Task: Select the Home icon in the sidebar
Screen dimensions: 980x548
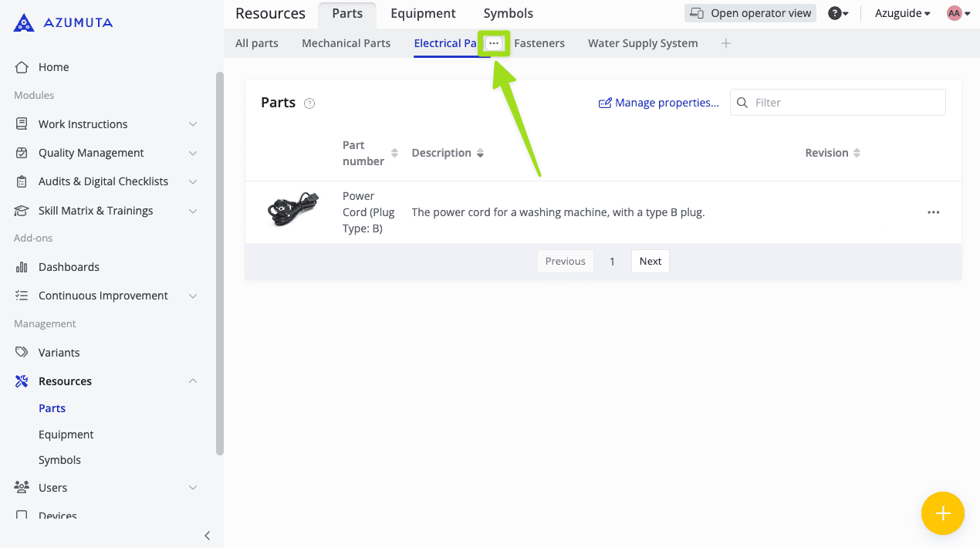Action: pyautogui.click(x=23, y=67)
